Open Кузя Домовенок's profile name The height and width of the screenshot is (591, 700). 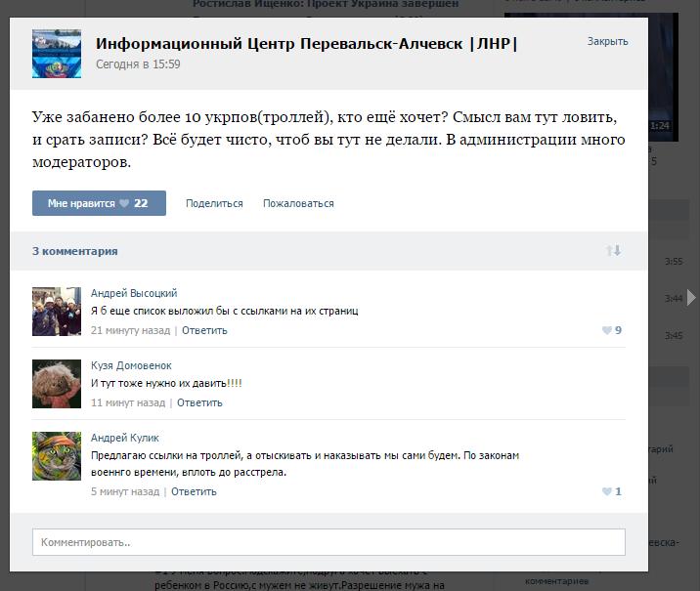click(131, 365)
